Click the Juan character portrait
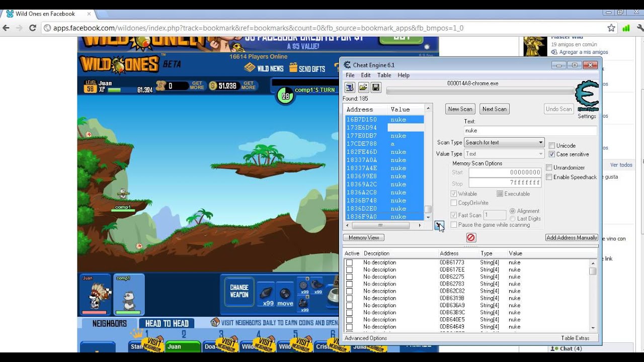 click(94, 295)
